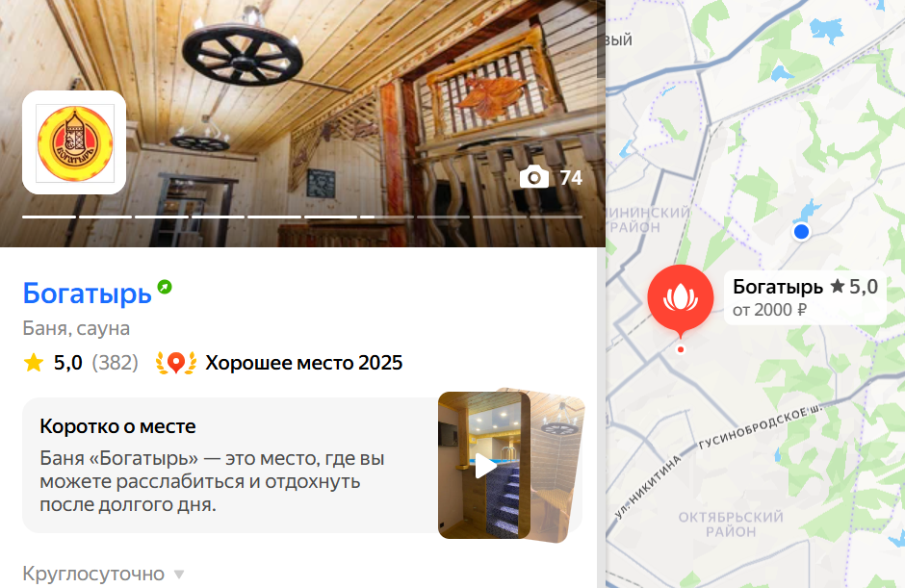Expand the Круглосуточно hours dropdown arrow
The image size is (905, 588).
pyautogui.click(x=179, y=575)
